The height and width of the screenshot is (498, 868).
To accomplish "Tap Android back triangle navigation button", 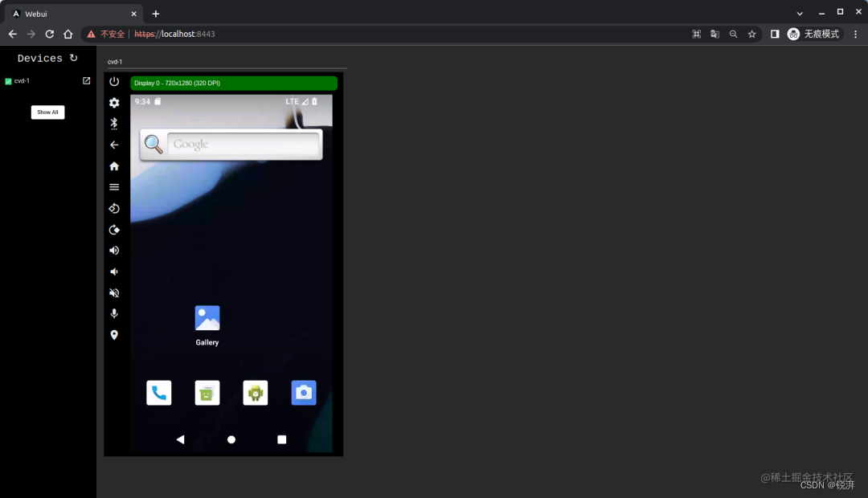I will click(181, 439).
